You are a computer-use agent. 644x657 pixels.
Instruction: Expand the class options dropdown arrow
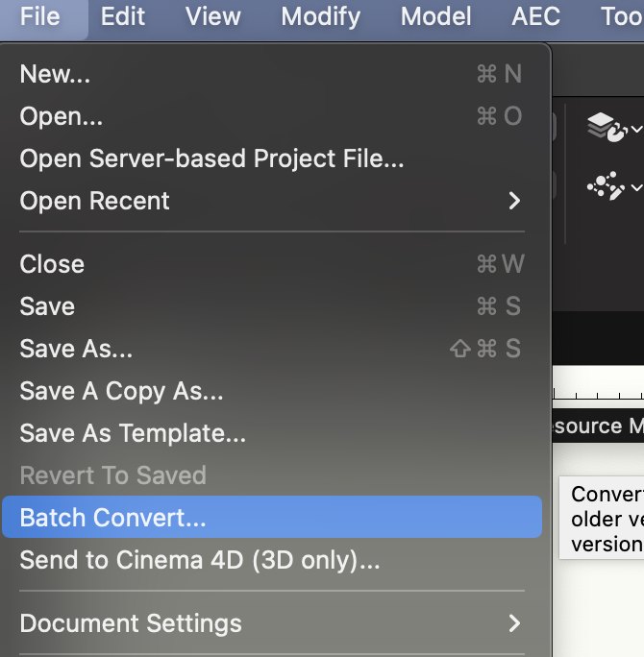(635, 188)
